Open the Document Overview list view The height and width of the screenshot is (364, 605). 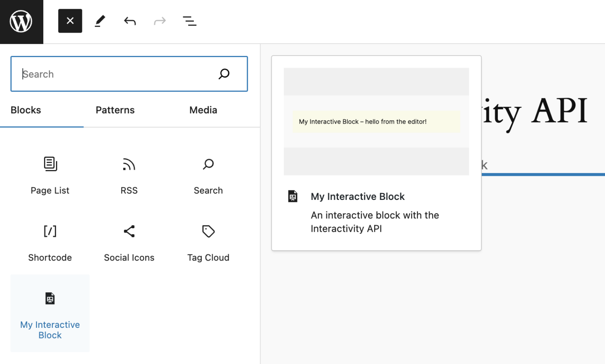pyautogui.click(x=189, y=21)
